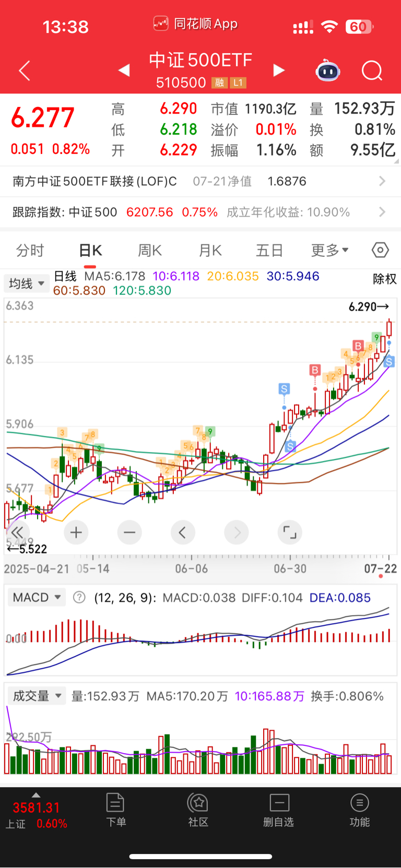The height and width of the screenshot is (868, 401).
Task: Tap the L1 quote level badge
Action: [x=238, y=82]
